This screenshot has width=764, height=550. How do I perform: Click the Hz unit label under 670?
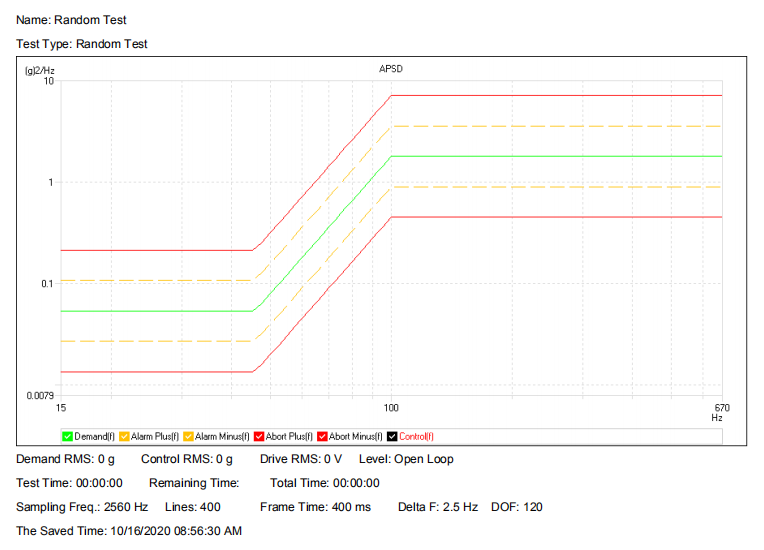tap(717, 417)
